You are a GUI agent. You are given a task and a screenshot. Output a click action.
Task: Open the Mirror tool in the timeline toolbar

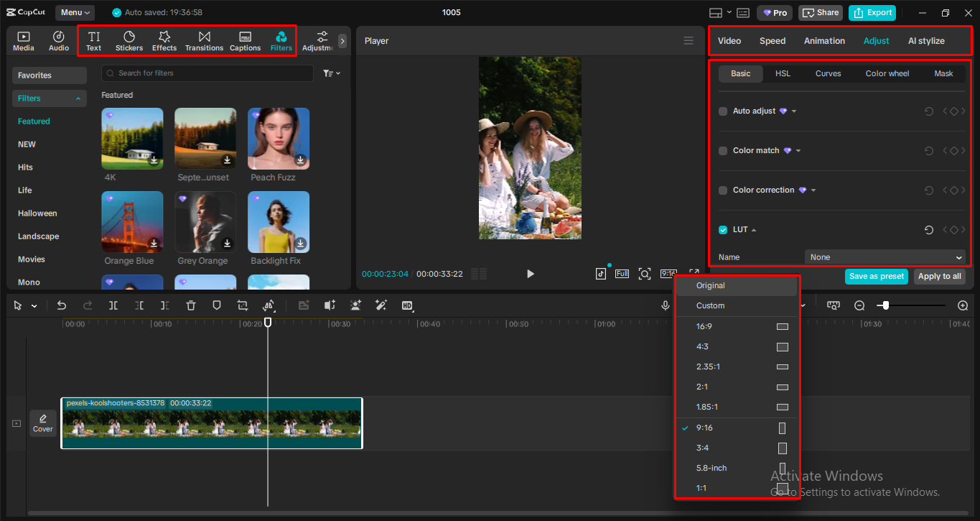coord(269,305)
